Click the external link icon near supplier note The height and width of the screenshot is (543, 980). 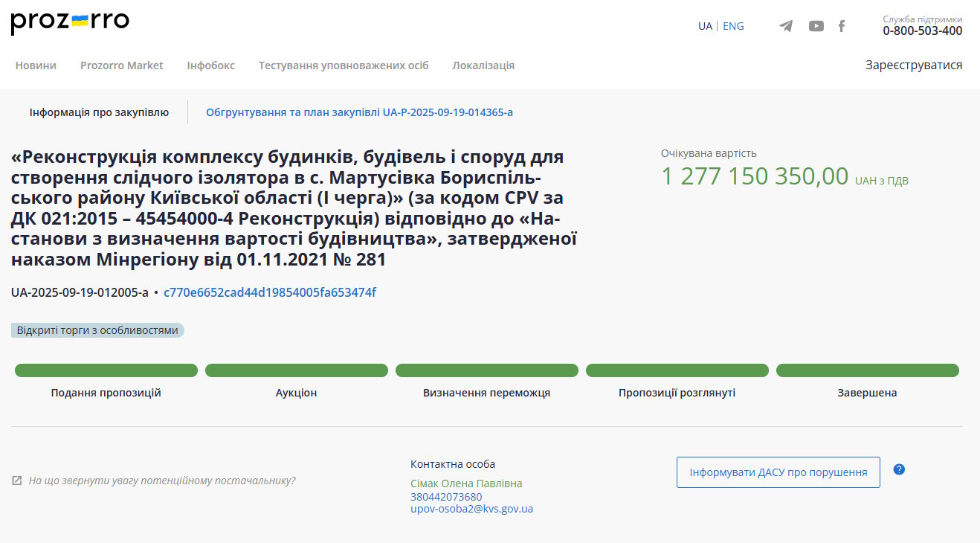pos(17,481)
